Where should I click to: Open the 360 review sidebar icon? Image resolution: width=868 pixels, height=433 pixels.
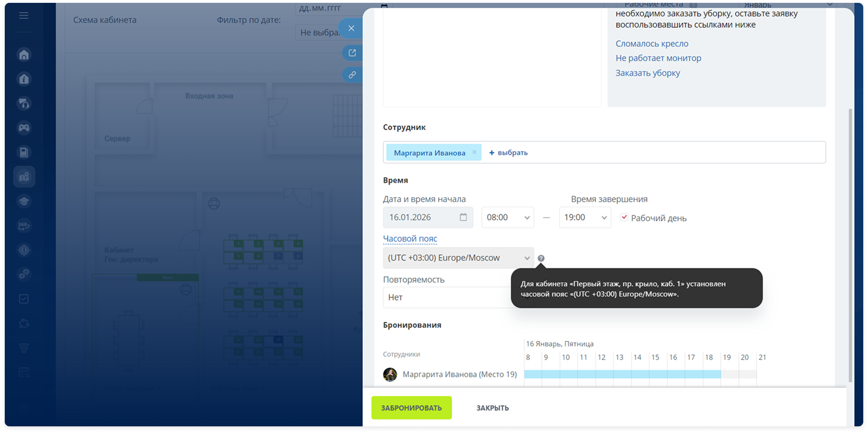24,226
